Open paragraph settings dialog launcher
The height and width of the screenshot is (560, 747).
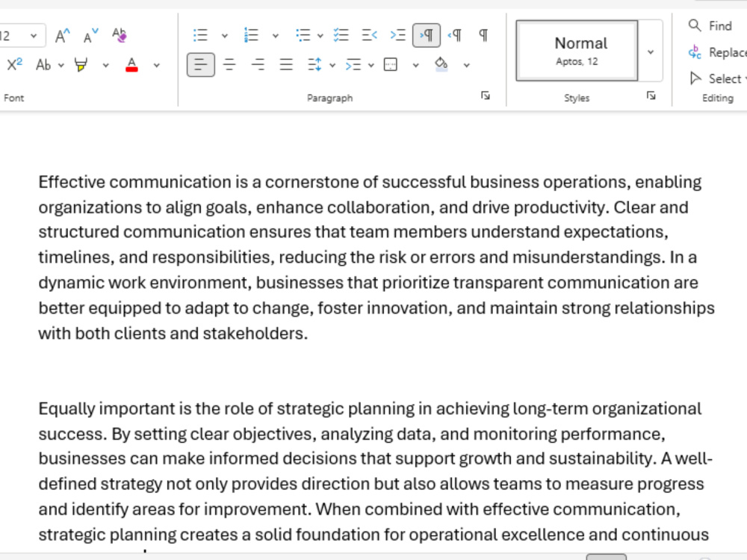(x=486, y=96)
